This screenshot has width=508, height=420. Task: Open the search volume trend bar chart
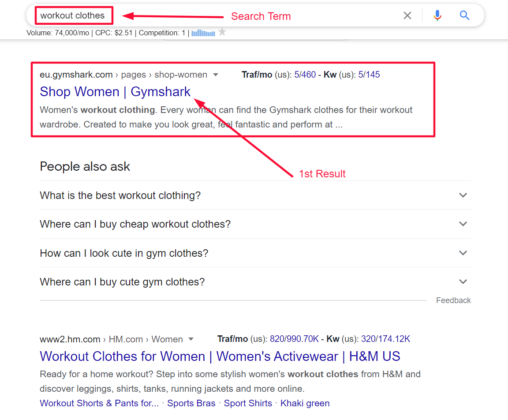click(203, 33)
